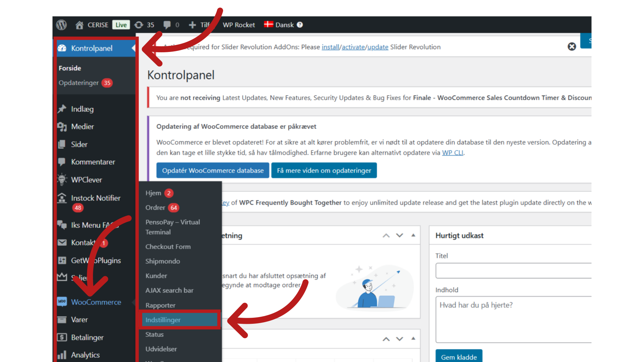
Task: Click the Analytics bar chart icon
Action: [x=62, y=355]
